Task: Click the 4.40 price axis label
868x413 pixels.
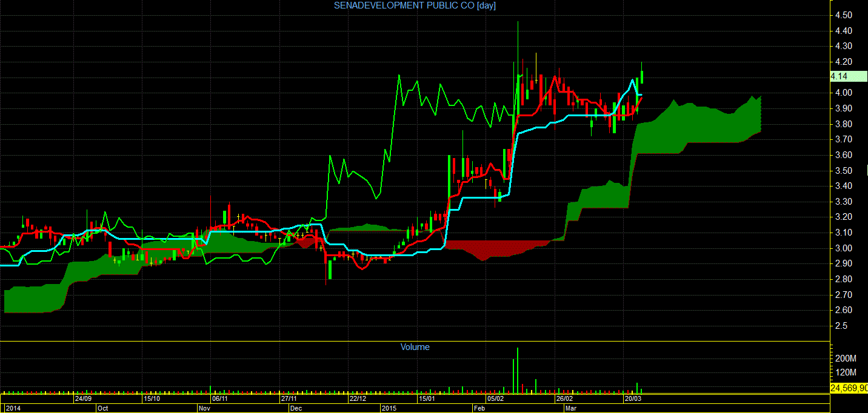Action: coord(844,31)
